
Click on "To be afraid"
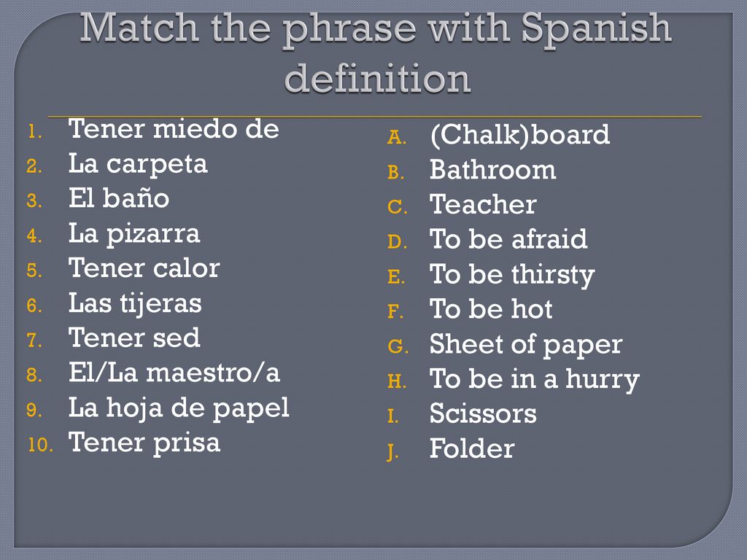coord(508,239)
